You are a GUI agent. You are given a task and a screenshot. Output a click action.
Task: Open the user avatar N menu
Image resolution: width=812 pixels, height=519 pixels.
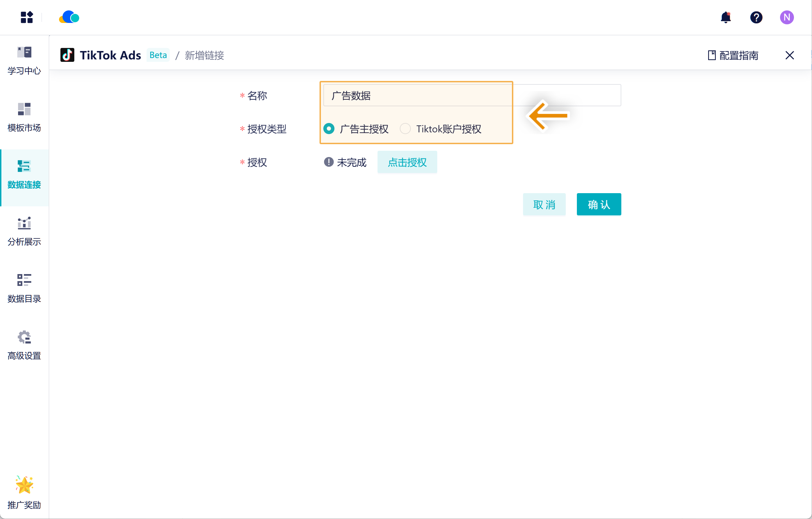pos(787,17)
